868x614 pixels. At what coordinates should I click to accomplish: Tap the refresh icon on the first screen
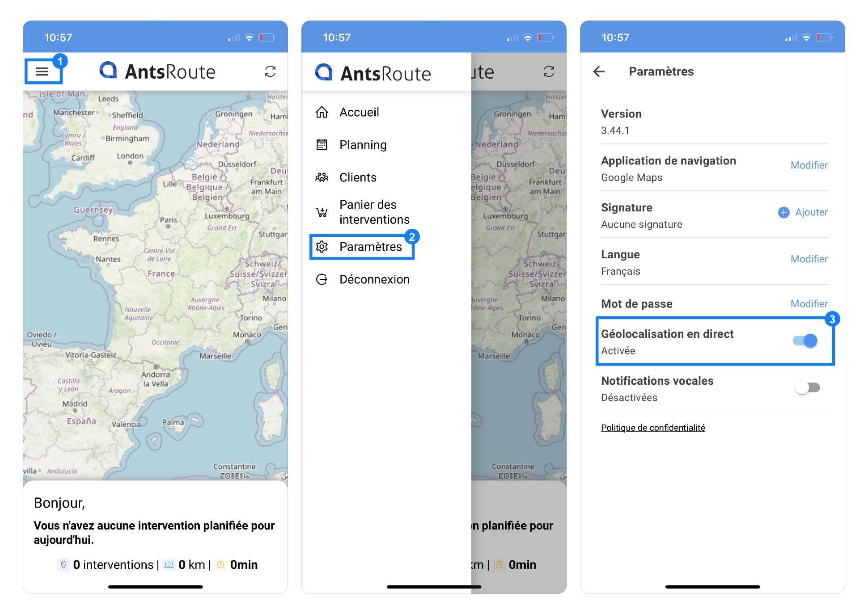270,71
